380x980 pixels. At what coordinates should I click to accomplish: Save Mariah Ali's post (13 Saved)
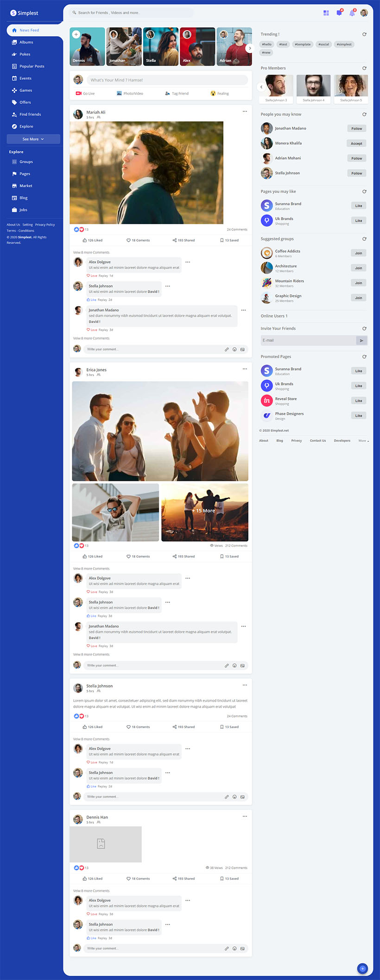pyautogui.click(x=229, y=240)
